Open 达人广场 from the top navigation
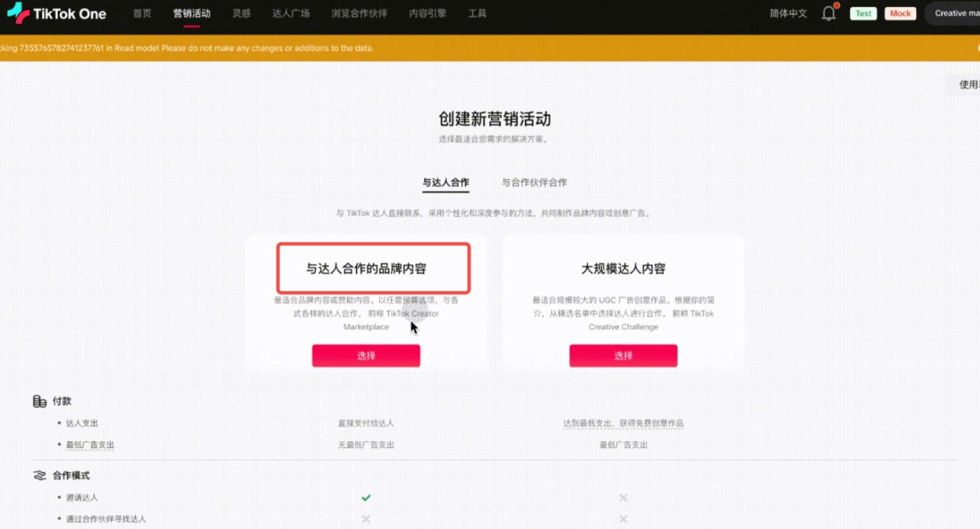This screenshot has height=529, width=980. click(x=291, y=14)
